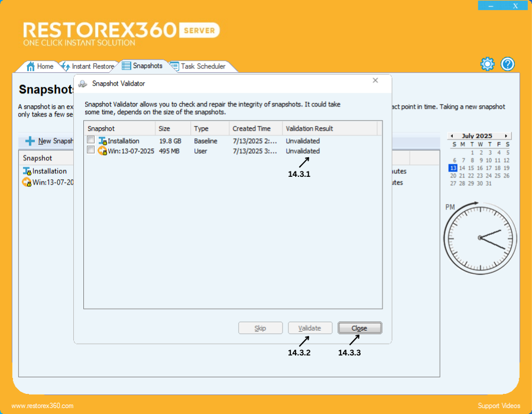Select the 495 MB size cell
This screenshot has width=532, height=414.
point(169,151)
